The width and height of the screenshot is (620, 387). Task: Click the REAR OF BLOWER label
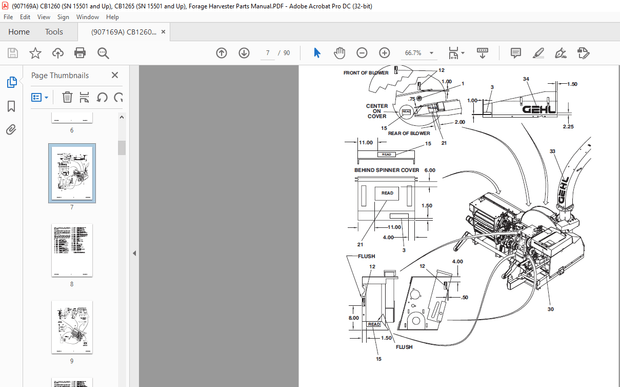409,133
